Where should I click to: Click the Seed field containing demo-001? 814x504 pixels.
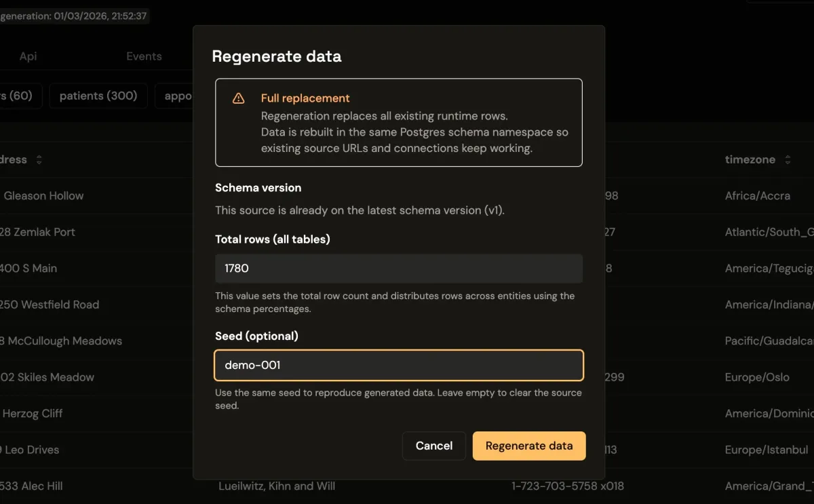click(x=399, y=365)
